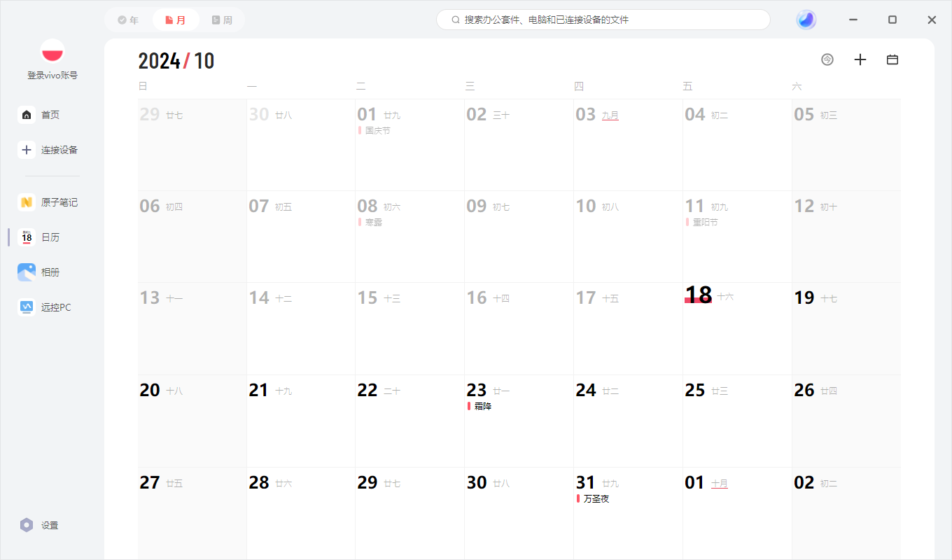Click the search magnifier icon
The width and height of the screenshot is (952, 560).
[x=456, y=20]
